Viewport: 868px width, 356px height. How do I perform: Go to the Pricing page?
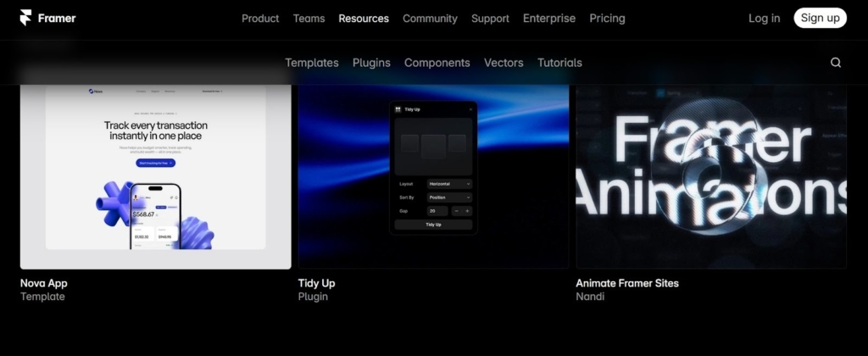[607, 18]
